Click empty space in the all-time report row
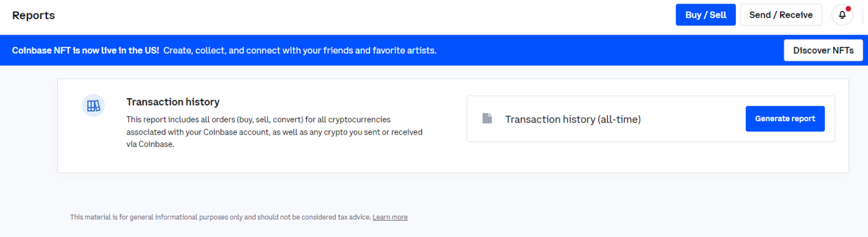The image size is (868, 237). (693, 119)
